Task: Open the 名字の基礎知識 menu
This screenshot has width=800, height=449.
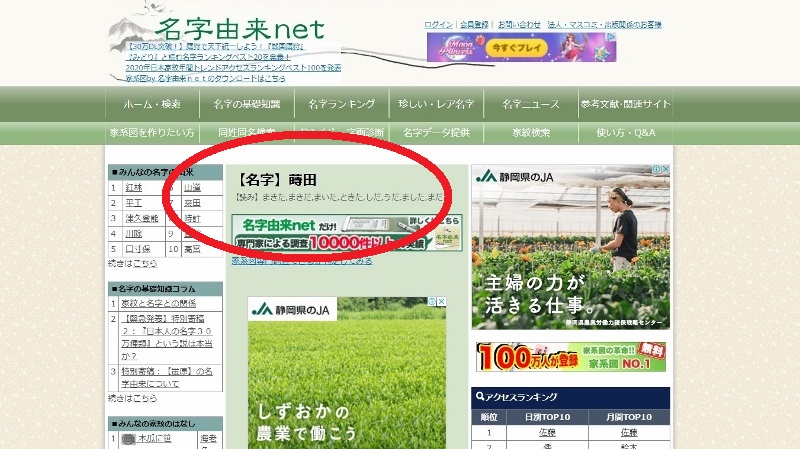Action: pos(247,104)
